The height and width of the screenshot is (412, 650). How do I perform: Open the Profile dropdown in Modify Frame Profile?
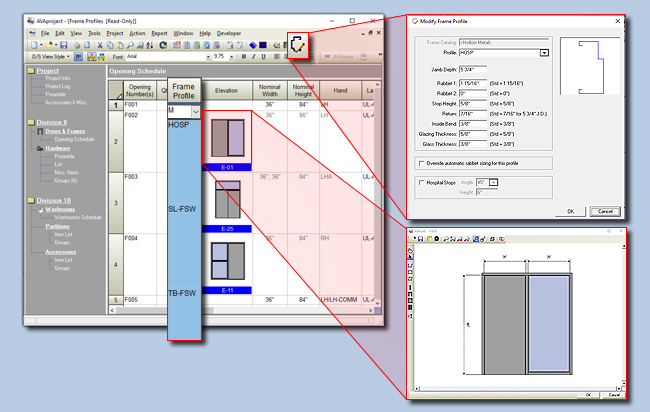tap(544, 52)
